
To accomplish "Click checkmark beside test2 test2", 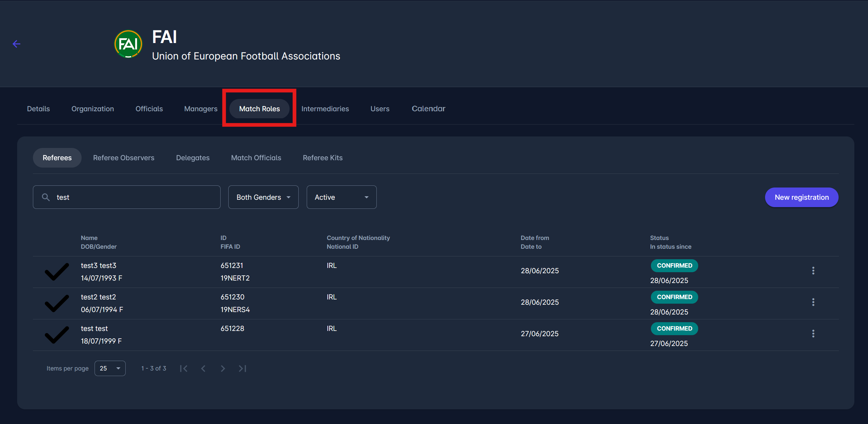I will 57,303.
